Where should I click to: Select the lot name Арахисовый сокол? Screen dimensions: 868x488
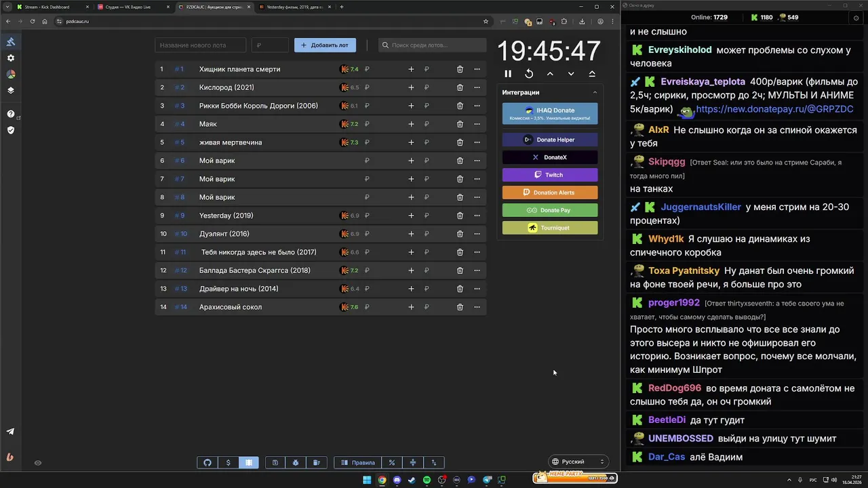click(231, 307)
